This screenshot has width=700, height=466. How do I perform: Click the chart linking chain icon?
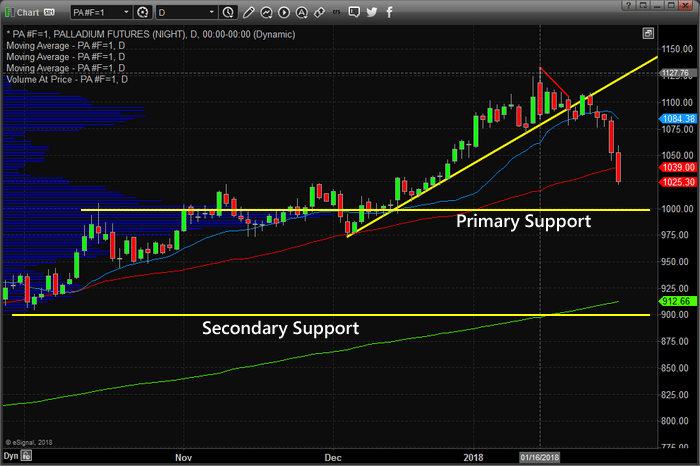point(319,12)
